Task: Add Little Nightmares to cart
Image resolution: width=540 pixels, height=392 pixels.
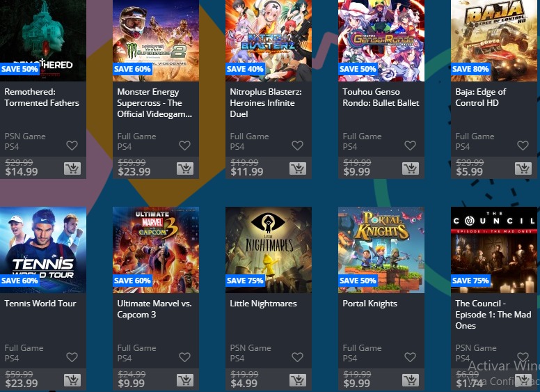Action: coord(298,380)
